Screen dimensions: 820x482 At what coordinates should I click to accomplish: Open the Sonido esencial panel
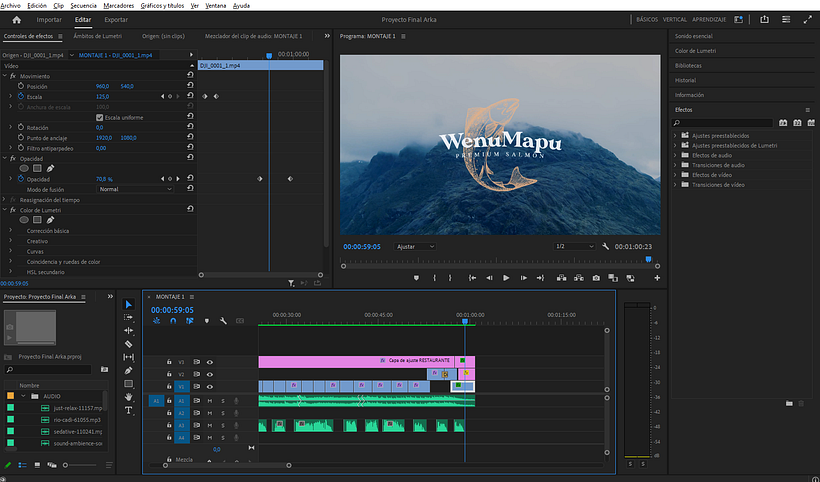point(693,36)
